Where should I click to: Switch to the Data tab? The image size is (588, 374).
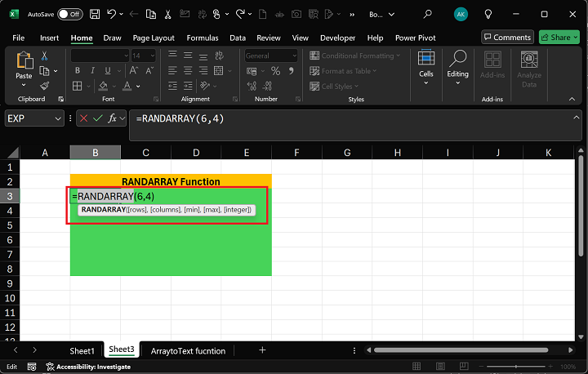pyautogui.click(x=238, y=38)
